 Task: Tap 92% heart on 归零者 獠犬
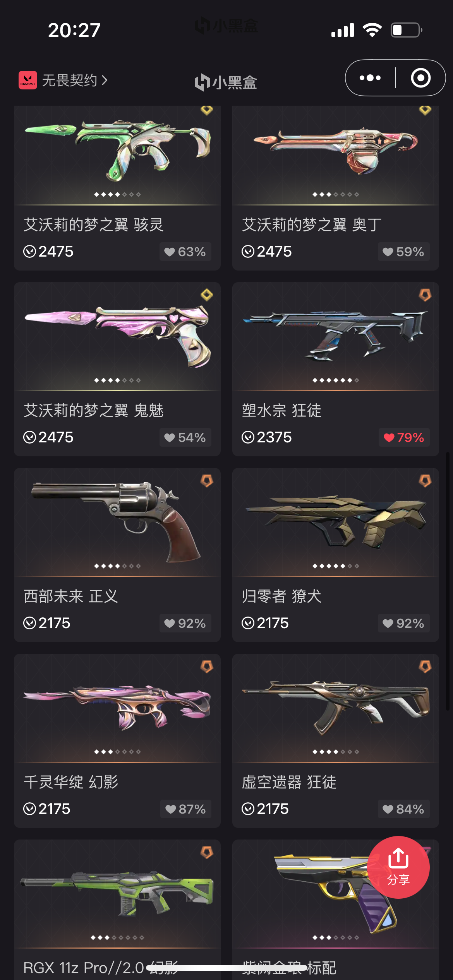click(x=403, y=623)
